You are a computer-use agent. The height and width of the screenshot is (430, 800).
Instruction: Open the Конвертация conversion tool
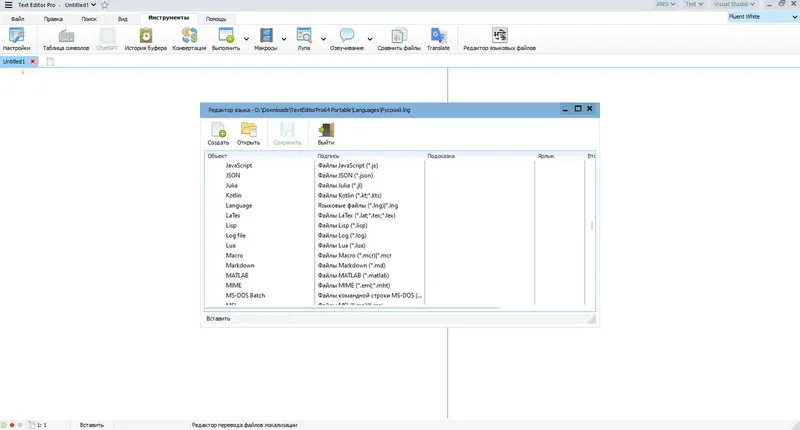(189, 39)
